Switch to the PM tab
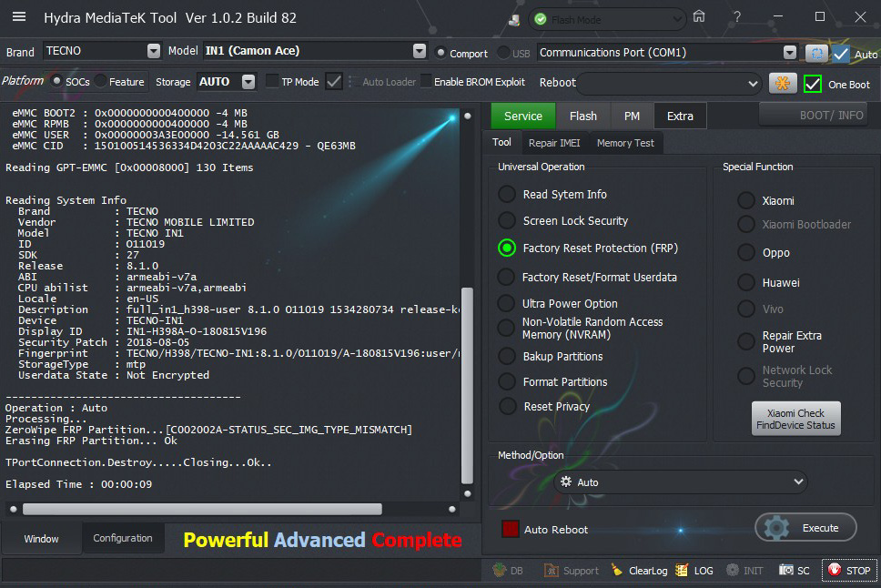This screenshot has height=588, width=881. pyautogui.click(x=632, y=116)
